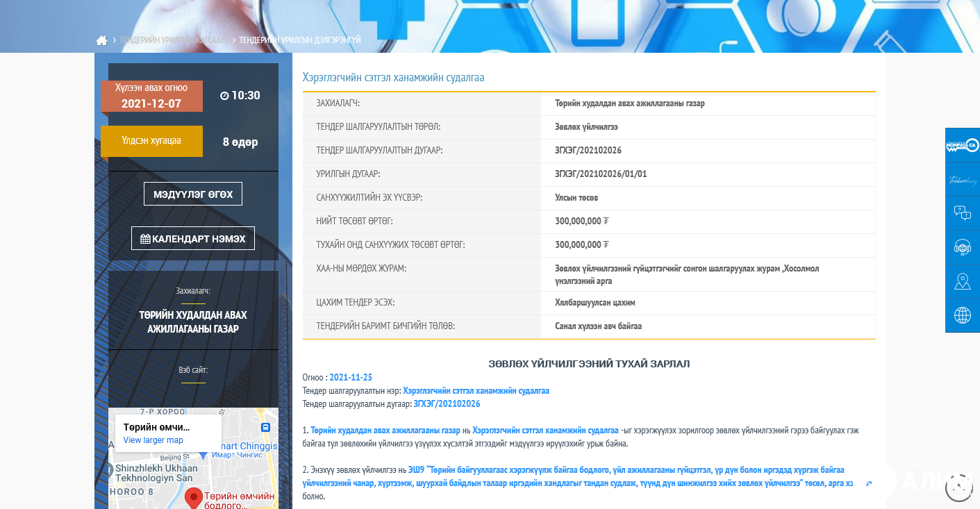The width and height of the screenshot is (980, 509).
Task: Click the Зөвлөх үйлчилгээ value cell
Action: click(586, 127)
